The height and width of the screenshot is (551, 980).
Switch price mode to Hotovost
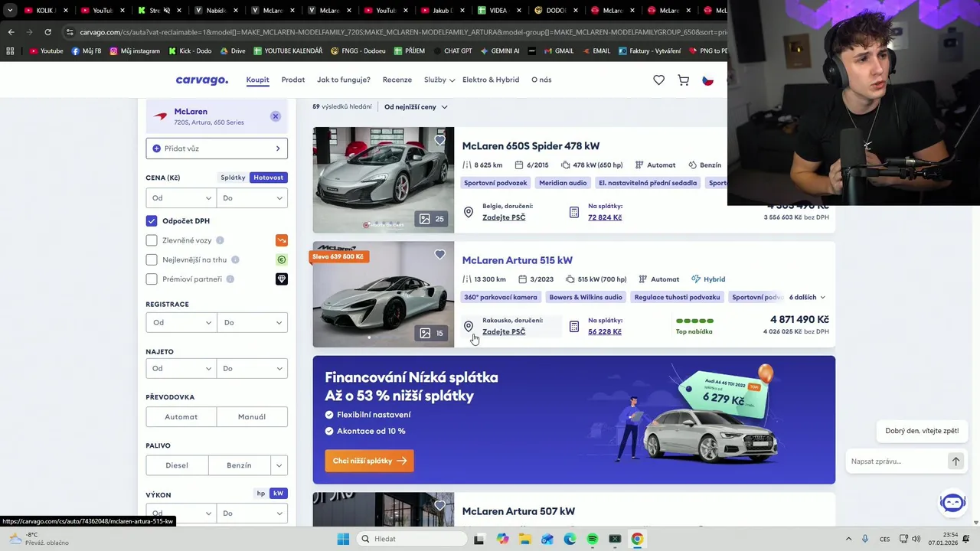[x=268, y=178]
